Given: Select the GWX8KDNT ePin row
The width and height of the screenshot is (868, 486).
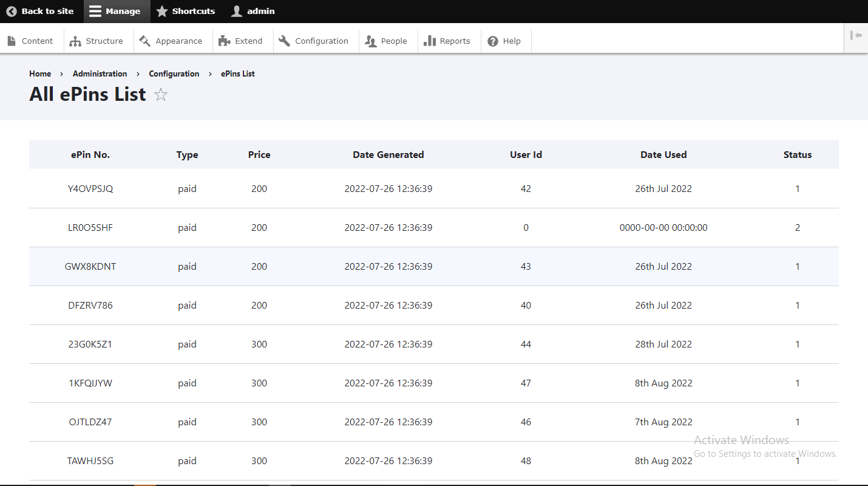Looking at the screenshot, I should tap(90, 267).
